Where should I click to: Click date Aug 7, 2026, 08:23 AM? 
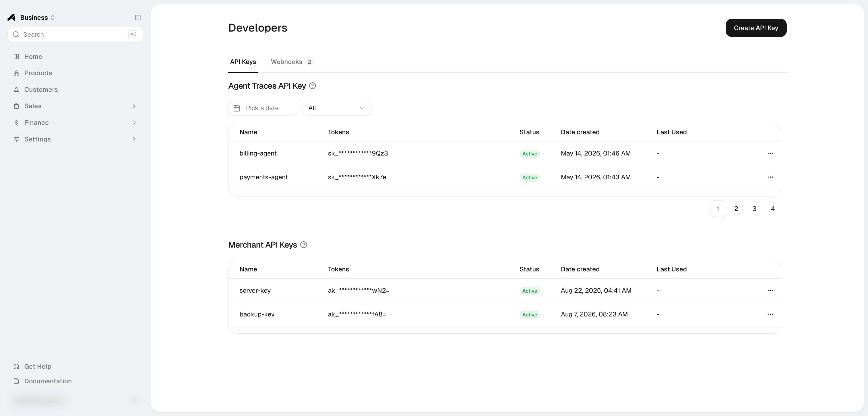(594, 314)
